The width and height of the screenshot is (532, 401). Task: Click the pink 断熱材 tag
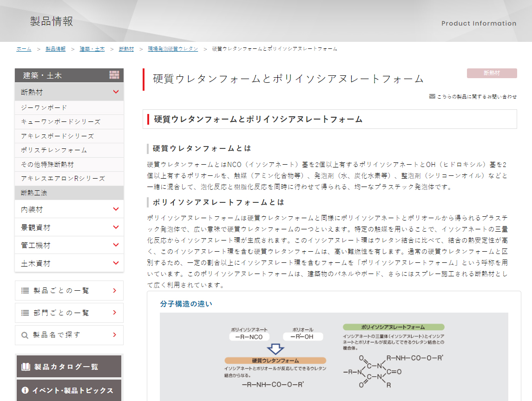492,73
